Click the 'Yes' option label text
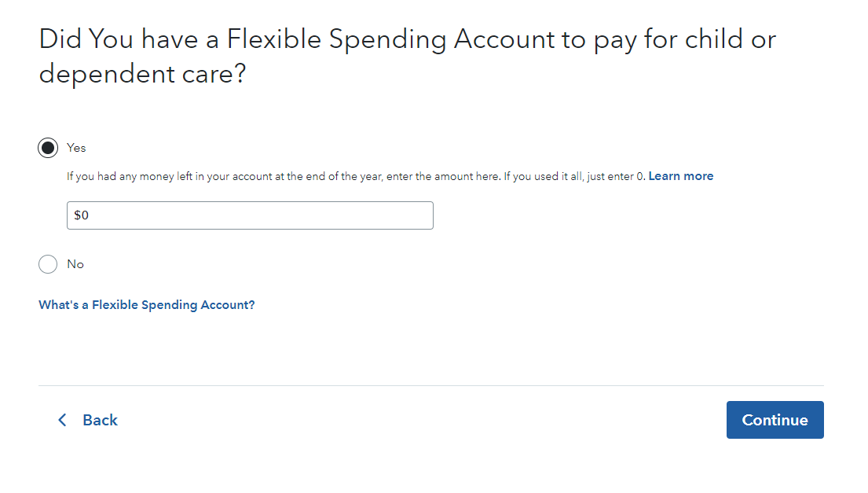The image size is (868, 493). pyautogui.click(x=76, y=148)
